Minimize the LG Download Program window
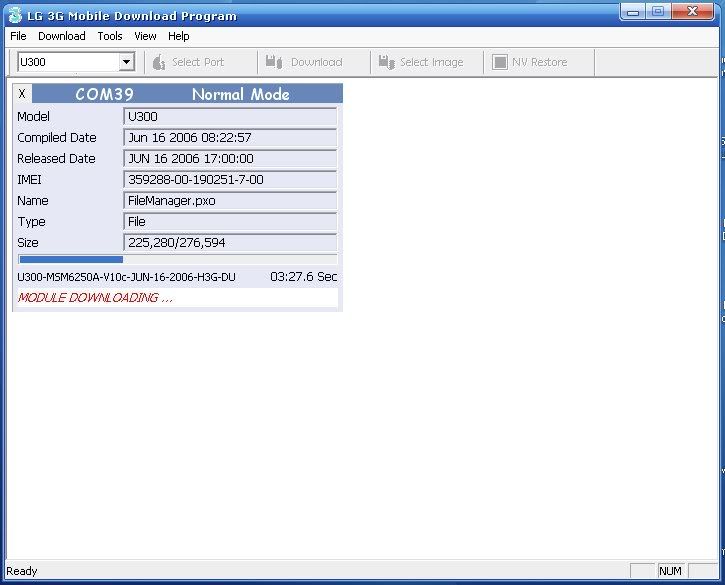725x585 pixels. tap(633, 12)
